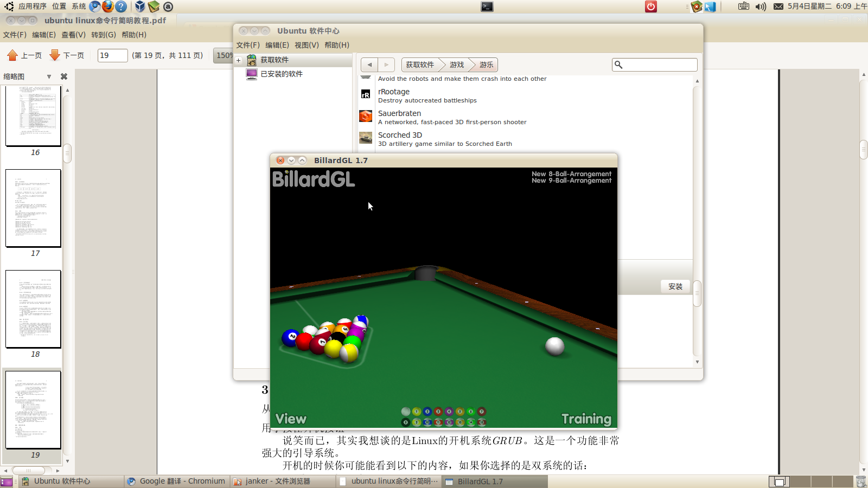Click the Scorched 3D game icon
The width and height of the screenshot is (868, 488).
[x=366, y=138]
